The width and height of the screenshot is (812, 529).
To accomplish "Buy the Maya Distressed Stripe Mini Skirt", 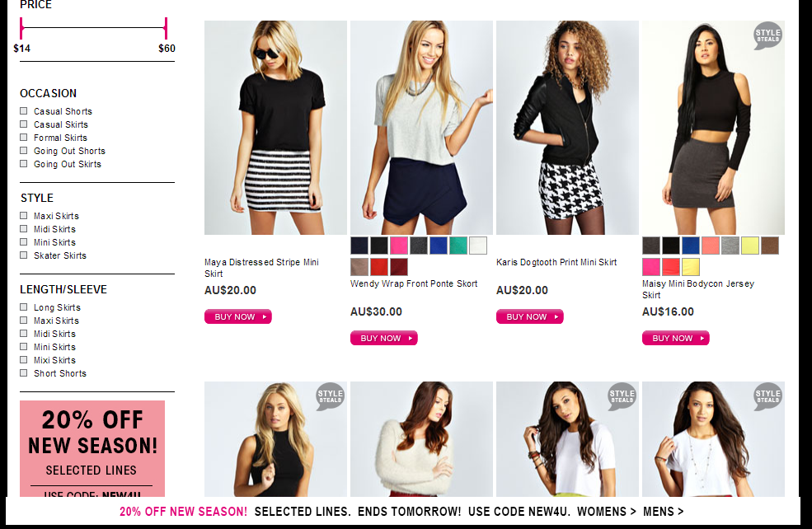I will (237, 316).
